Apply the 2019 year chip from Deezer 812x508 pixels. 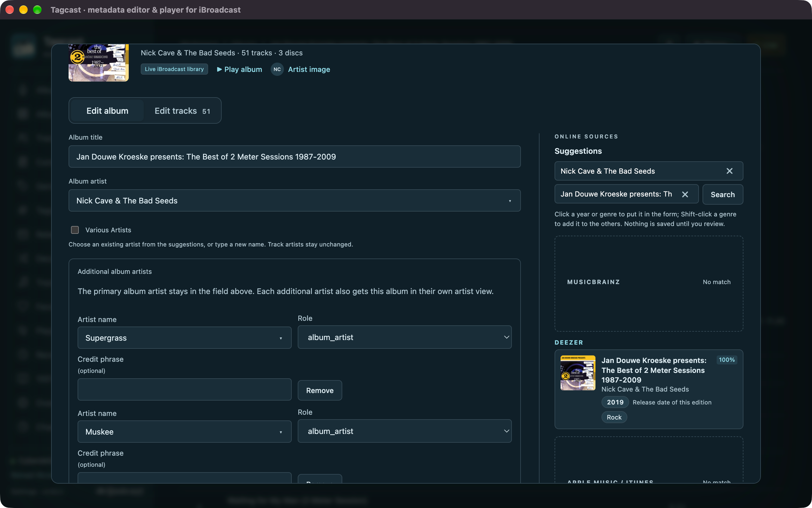coord(615,402)
